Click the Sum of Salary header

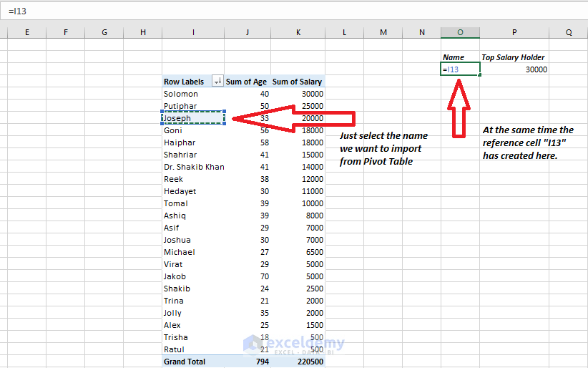[298, 82]
